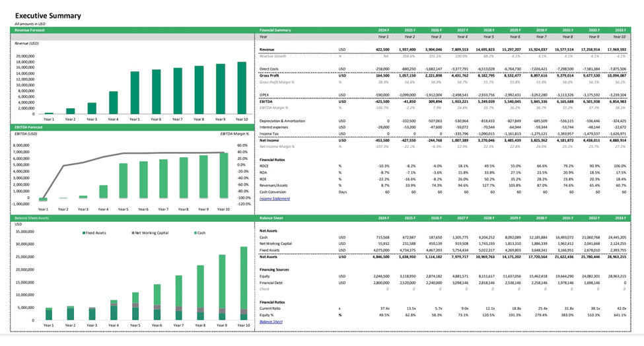This screenshot has height=346, width=644.
Task: Open the Income Statement hyperlink
Action: (274, 199)
